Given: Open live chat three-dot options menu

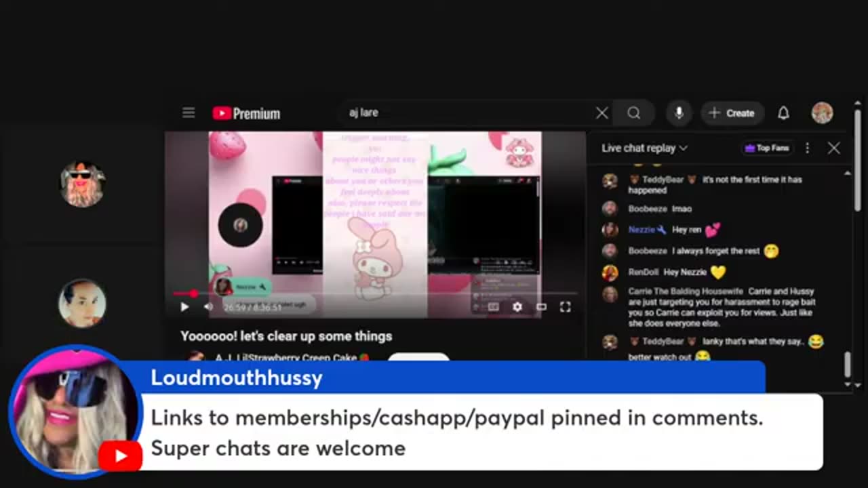Looking at the screenshot, I should click(x=807, y=148).
